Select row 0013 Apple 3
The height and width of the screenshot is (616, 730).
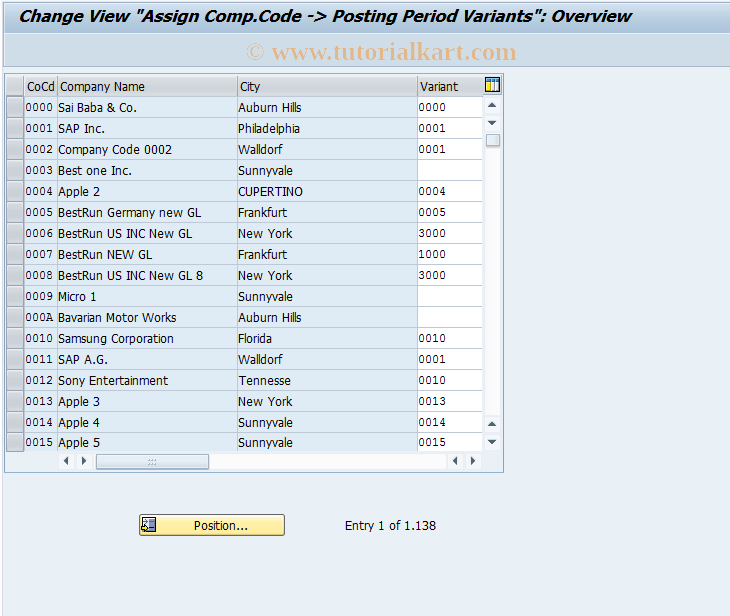[15, 401]
